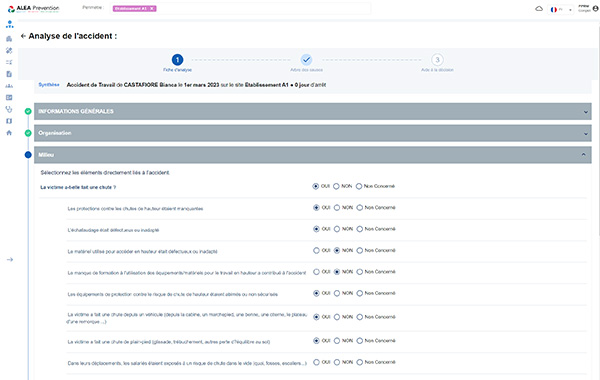Click the 'L'échafaudage était défectueux ou inadapté' text

point(113,230)
